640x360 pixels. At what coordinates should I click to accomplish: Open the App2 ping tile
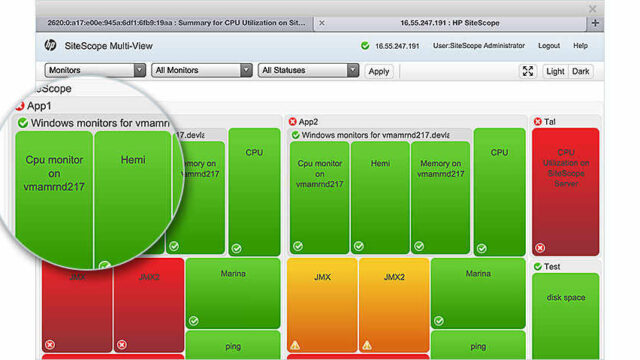478,345
